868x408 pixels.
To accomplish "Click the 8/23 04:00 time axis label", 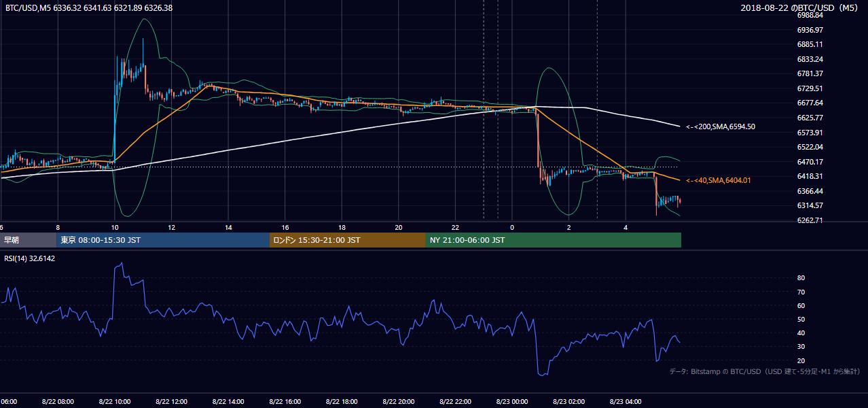I will click(x=626, y=402).
